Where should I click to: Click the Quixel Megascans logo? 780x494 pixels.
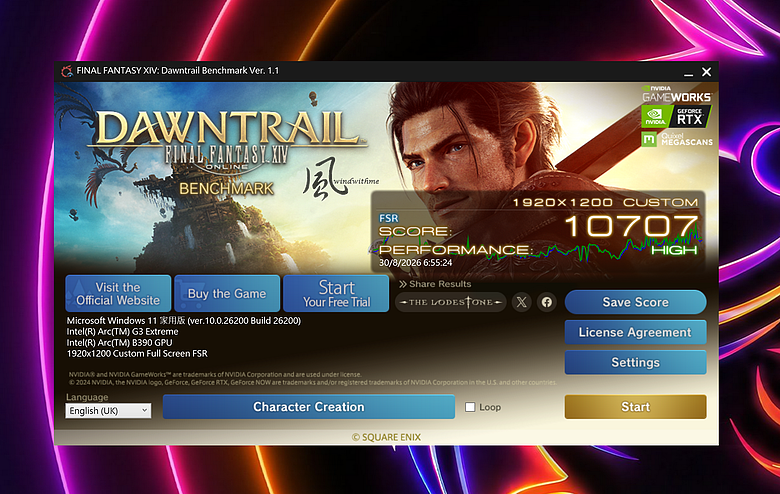coord(677,139)
